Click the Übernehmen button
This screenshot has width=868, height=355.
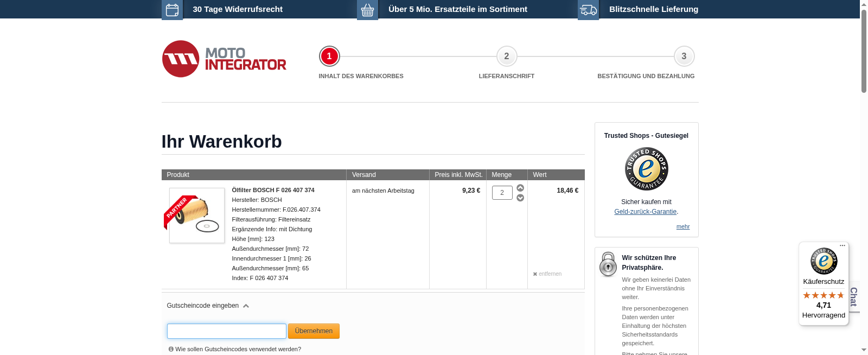tap(314, 331)
